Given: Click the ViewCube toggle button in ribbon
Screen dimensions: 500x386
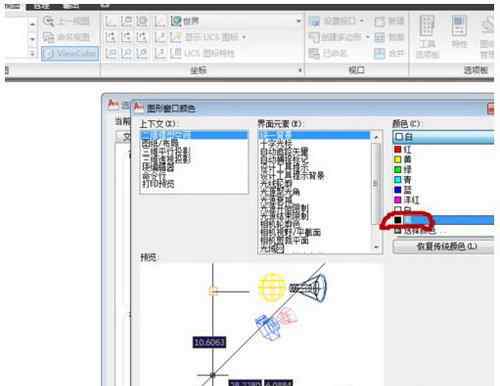Looking at the screenshot, I should click(70, 53).
